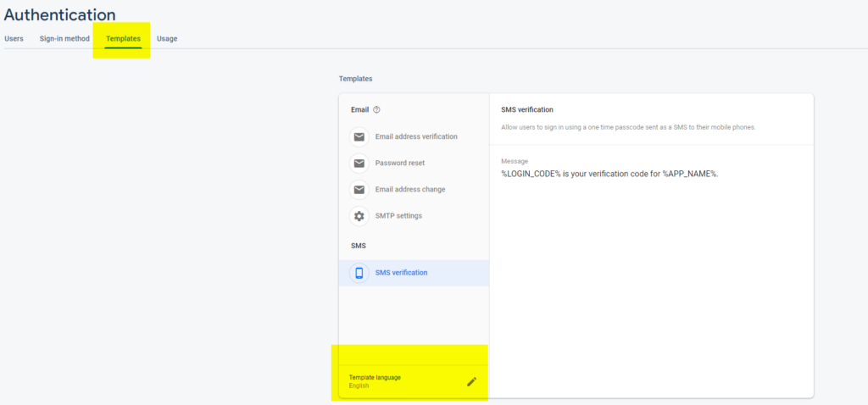This screenshot has height=405, width=868.
Task: Select the SMS verification entry
Action: (x=414, y=273)
